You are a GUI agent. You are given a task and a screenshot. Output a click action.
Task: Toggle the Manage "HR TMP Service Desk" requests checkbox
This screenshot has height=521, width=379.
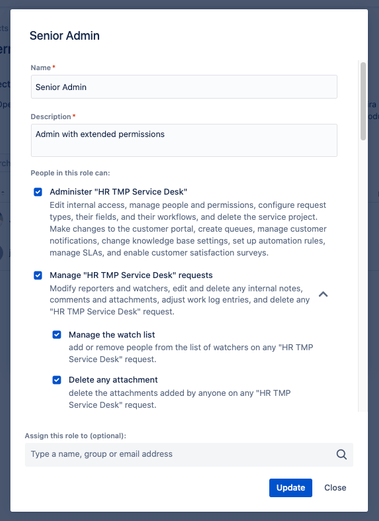38,275
